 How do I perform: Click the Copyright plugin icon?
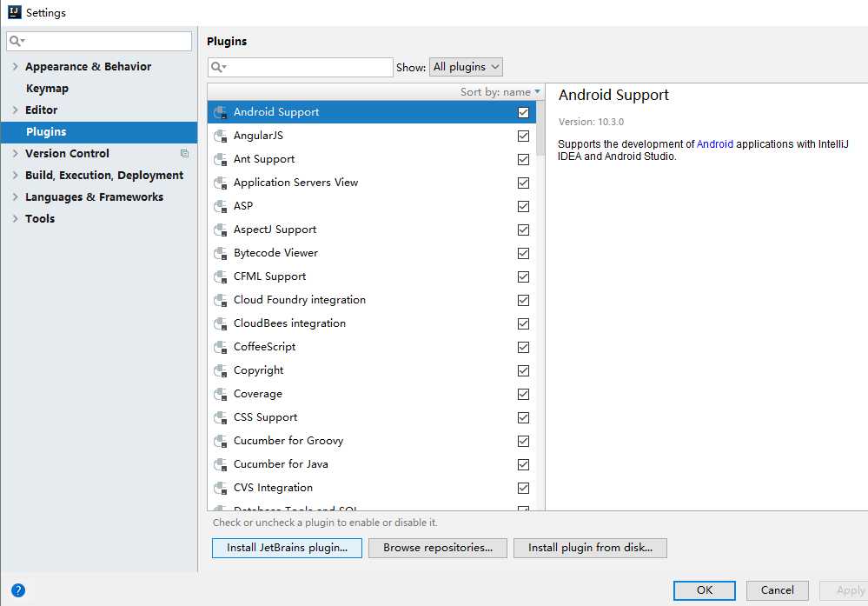point(221,370)
